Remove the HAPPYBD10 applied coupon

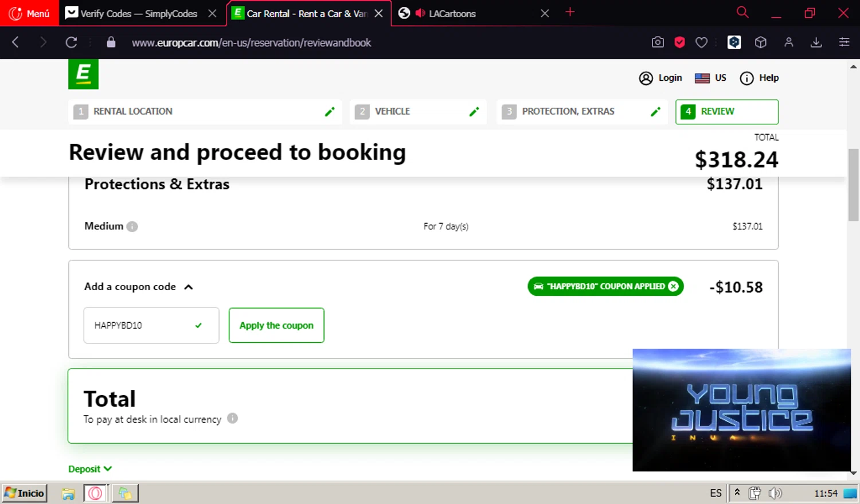click(674, 286)
